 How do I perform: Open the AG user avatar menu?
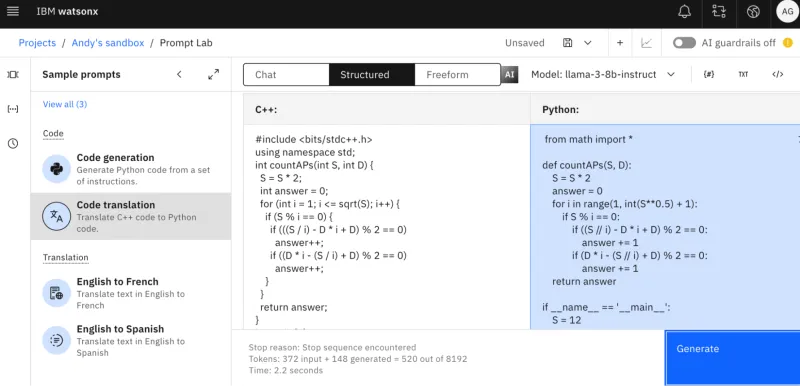[787, 12]
